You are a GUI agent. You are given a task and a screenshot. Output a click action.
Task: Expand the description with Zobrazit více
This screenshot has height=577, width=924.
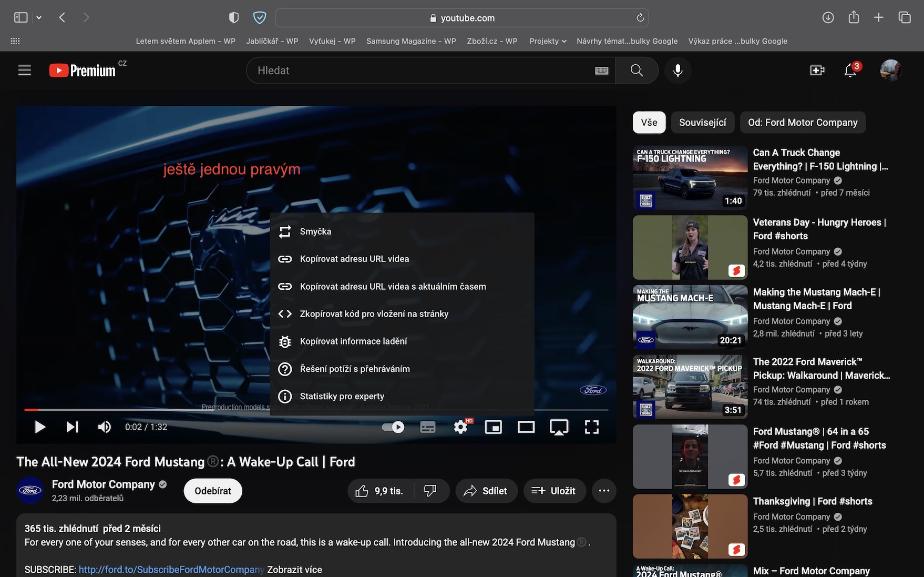(294, 570)
